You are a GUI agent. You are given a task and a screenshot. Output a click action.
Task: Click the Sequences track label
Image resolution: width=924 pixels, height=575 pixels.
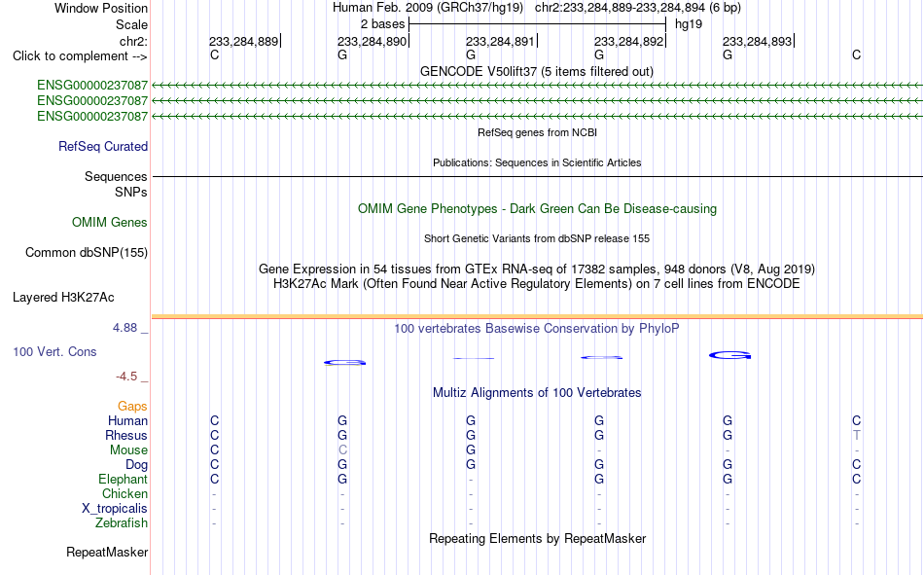116,176
